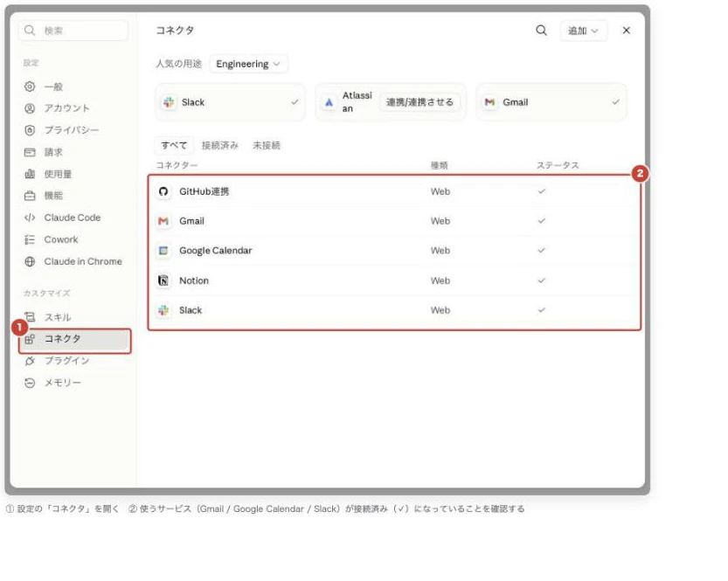The image size is (728, 581).
Task: Go to プライバシー settings page
Action: tap(72, 130)
